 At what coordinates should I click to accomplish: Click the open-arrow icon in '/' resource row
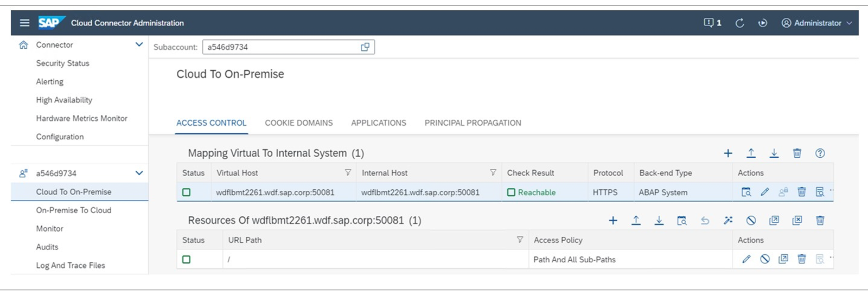pos(783,259)
